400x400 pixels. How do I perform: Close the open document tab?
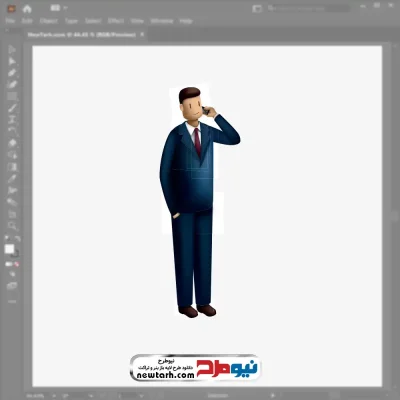(x=142, y=34)
